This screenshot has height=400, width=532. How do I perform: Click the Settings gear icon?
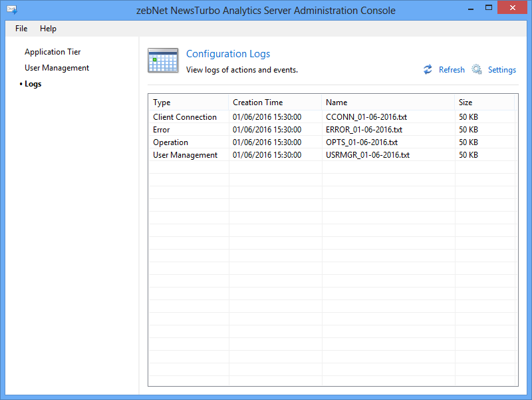pos(477,69)
